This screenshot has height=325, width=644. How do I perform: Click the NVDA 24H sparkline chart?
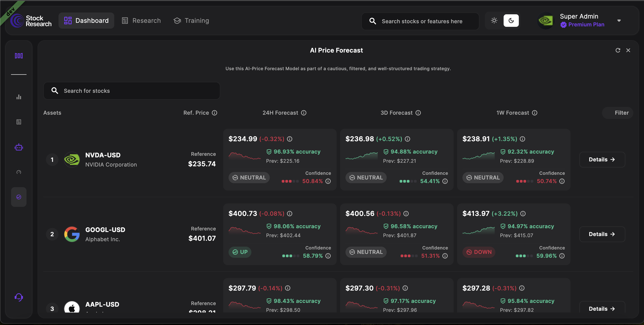click(245, 156)
